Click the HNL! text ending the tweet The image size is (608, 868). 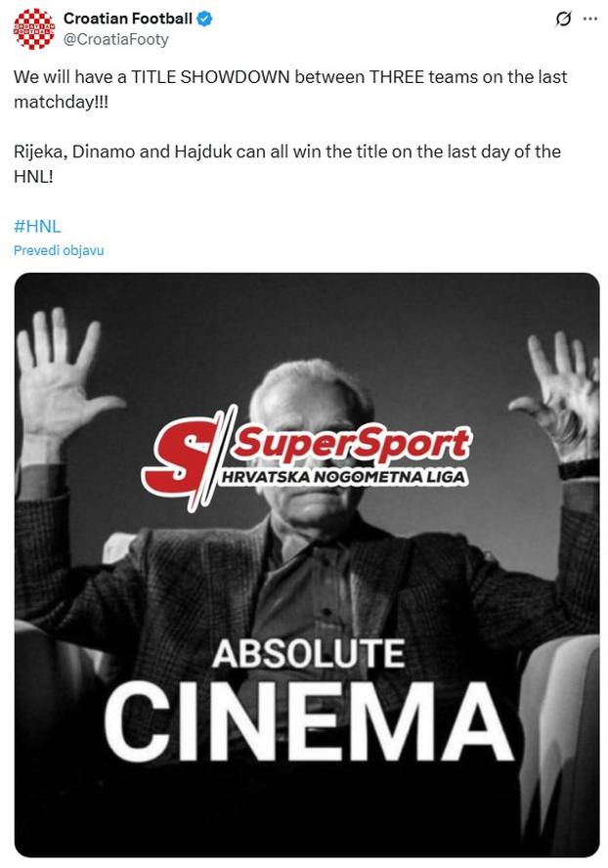[x=33, y=177]
